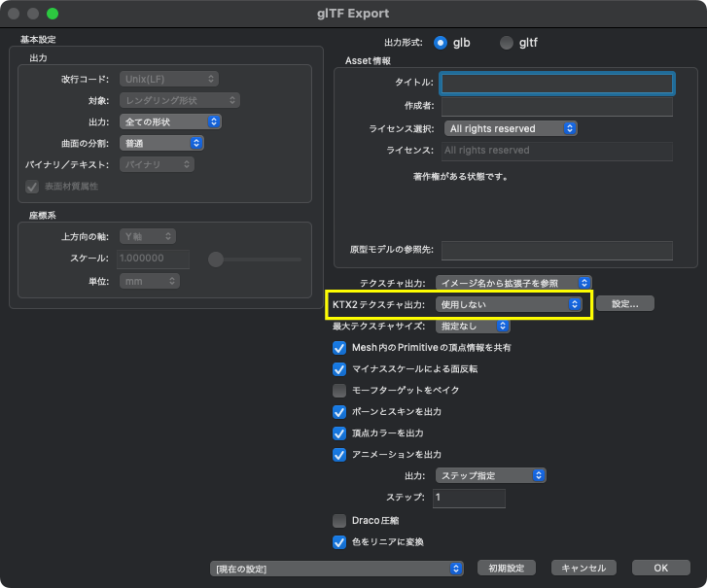Click the OK button
Image resolution: width=707 pixels, height=588 pixels.
pos(661,568)
